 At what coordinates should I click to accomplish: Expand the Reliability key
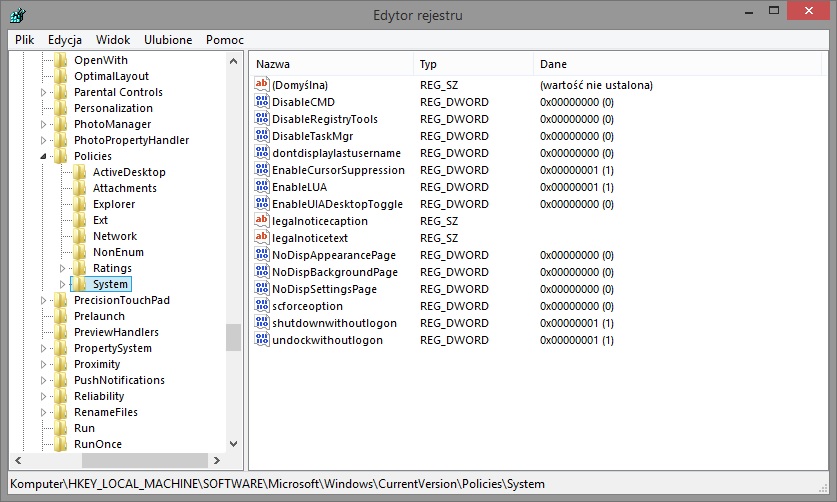(x=43, y=396)
